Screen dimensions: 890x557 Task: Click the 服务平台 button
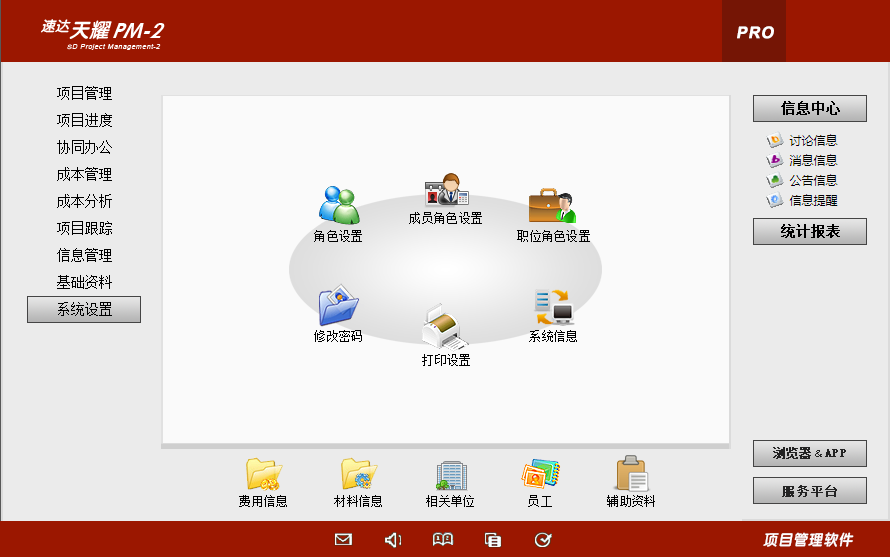[809, 491]
